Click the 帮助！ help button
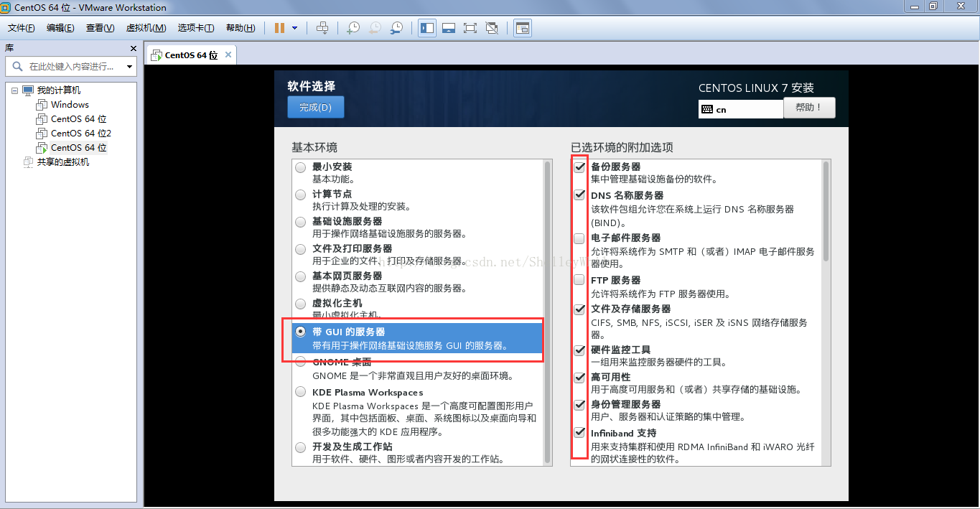The width and height of the screenshot is (980, 509). tap(809, 108)
